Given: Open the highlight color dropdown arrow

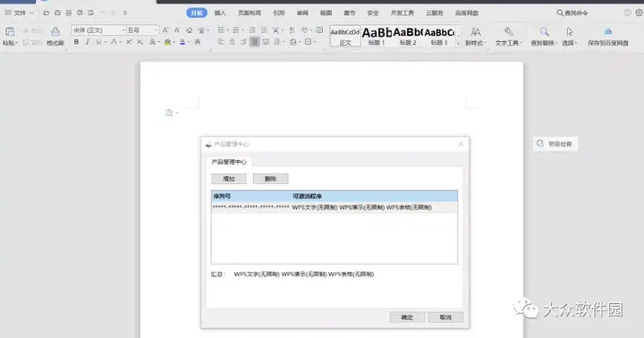Looking at the screenshot, I should coord(174,42).
